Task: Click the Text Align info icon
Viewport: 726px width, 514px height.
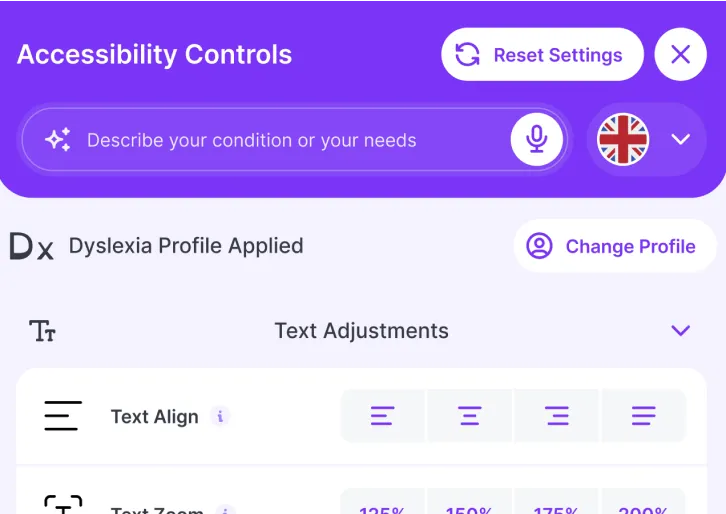Action: [x=222, y=416]
